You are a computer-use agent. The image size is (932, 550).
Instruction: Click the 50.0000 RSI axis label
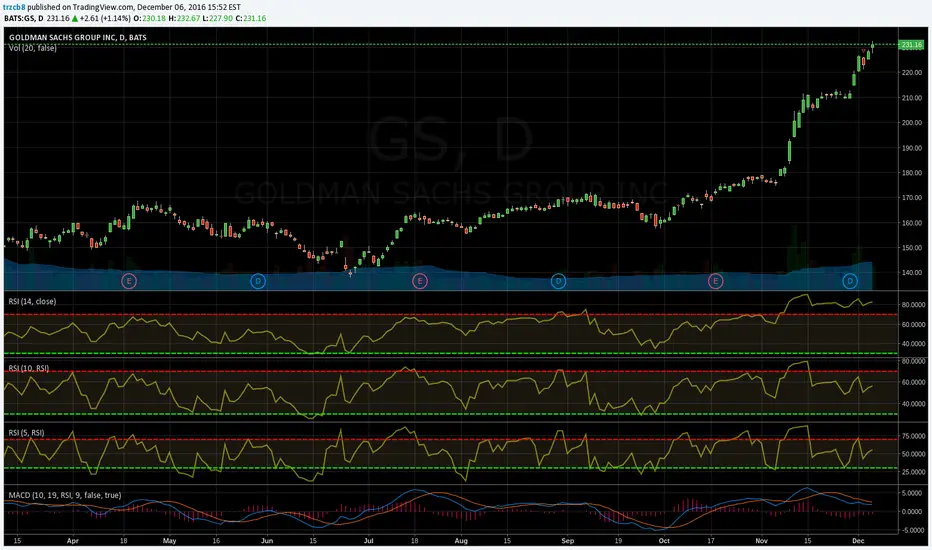913,454
